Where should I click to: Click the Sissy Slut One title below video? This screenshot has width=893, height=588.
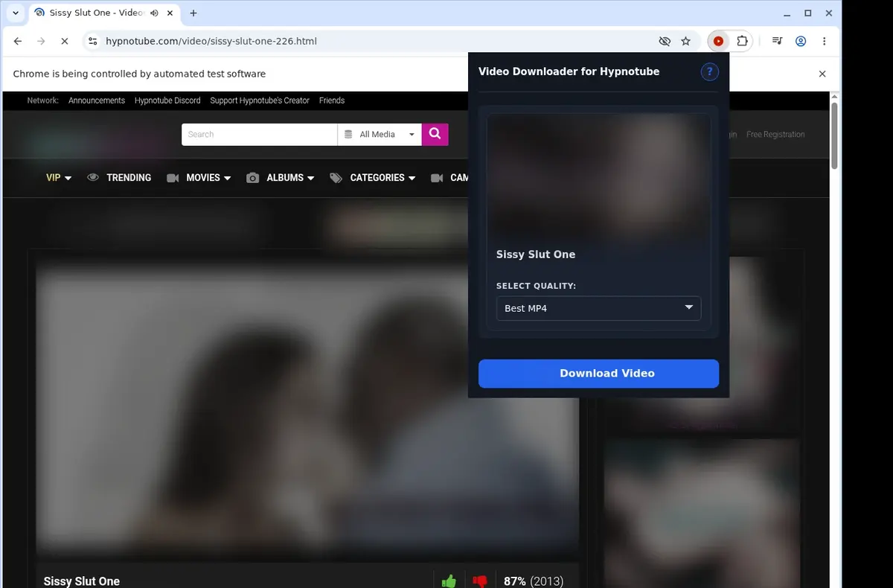(x=82, y=581)
